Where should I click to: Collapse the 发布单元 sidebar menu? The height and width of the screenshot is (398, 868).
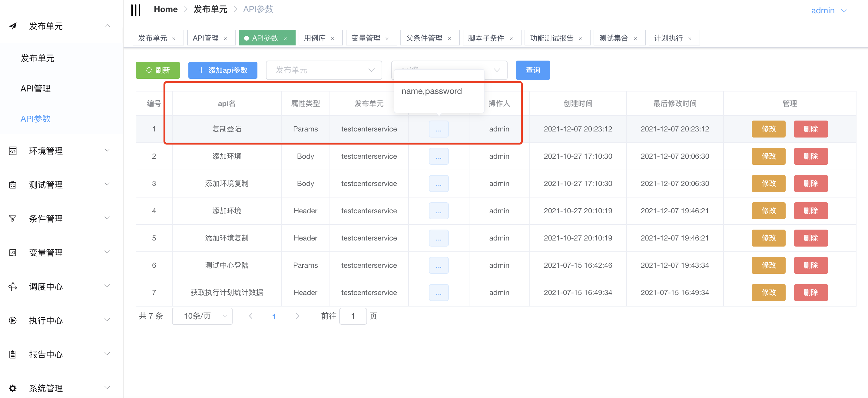click(107, 26)
